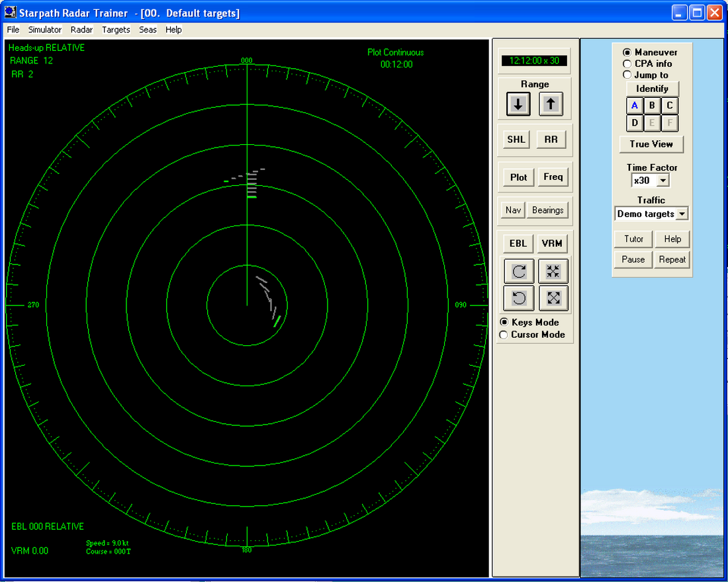Viewport: 728px width, 582px height.
Task: Click the outward-arrows expand icon
Action: click(x=553, y=298)
